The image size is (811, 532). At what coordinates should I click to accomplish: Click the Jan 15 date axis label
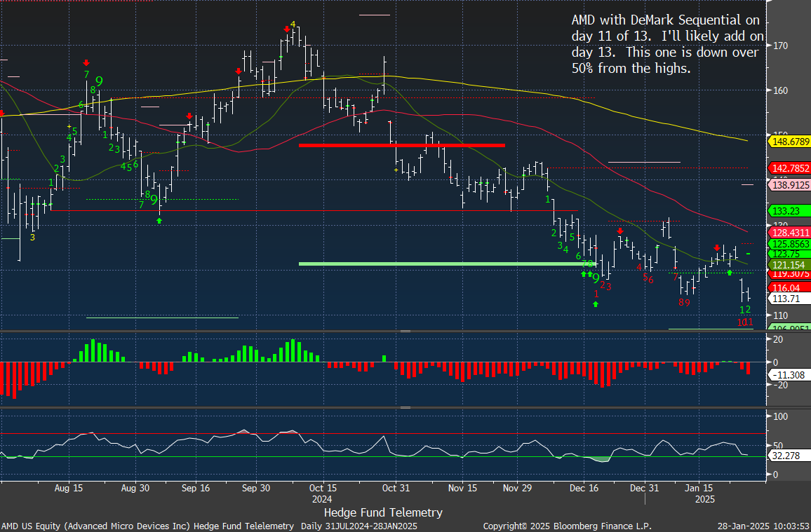(x=699, y=488)
